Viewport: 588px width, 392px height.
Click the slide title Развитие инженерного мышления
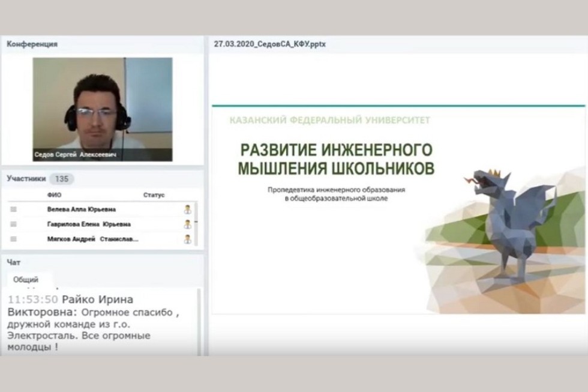tap(335, 158)
